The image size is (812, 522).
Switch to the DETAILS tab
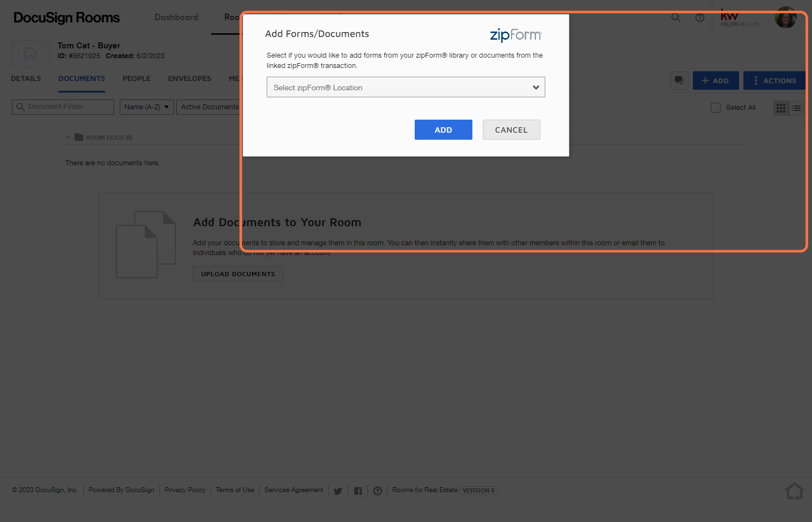[x=26, y=78]
